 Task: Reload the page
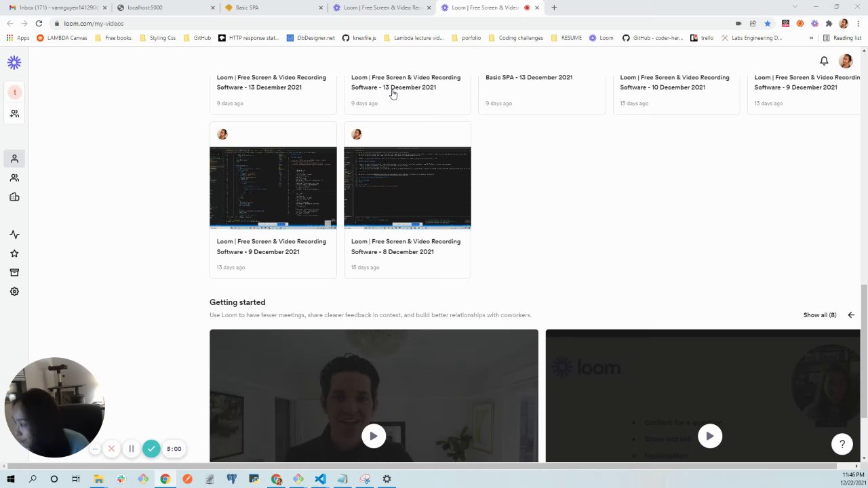click(x=39, y=23)
